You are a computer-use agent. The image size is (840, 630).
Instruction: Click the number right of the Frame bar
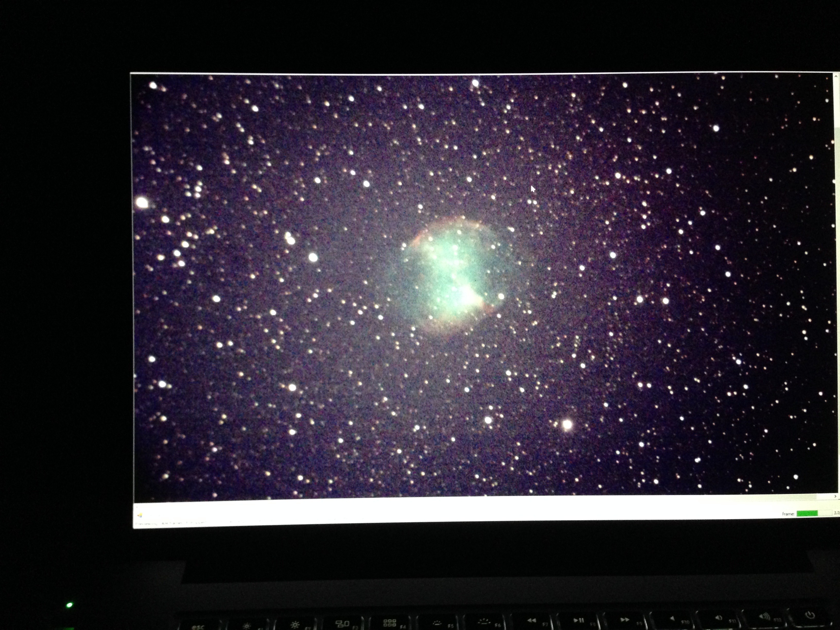click(837, 513)
